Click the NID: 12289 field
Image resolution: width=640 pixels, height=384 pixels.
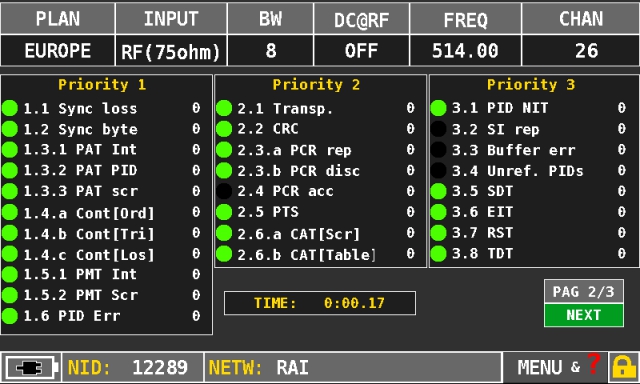tap(132, 368)
